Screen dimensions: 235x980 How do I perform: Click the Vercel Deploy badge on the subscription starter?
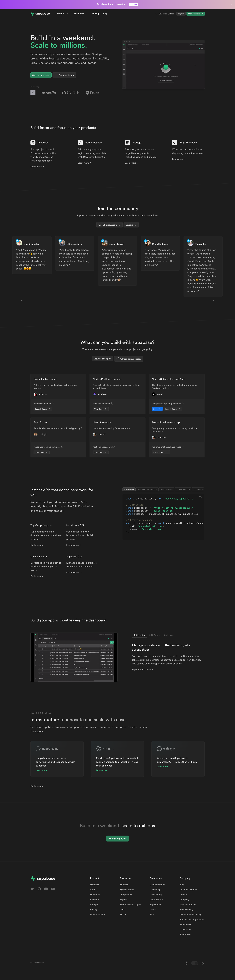tap(157, 409)
